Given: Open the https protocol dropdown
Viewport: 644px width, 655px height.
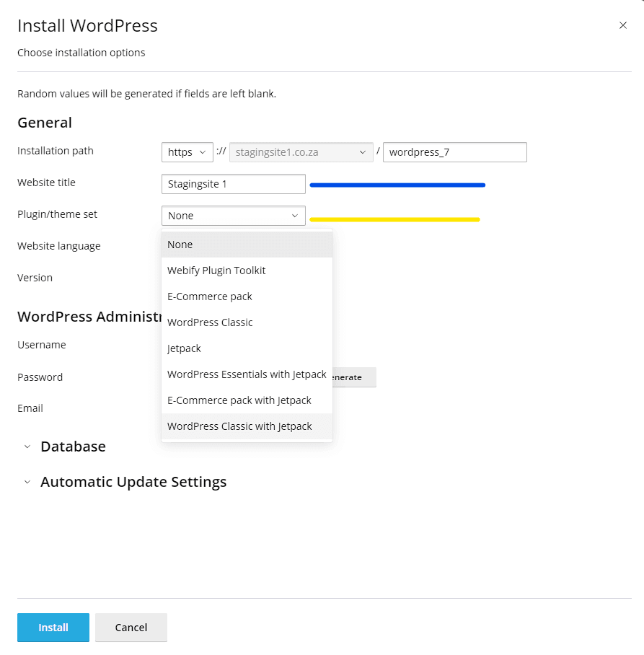Looking at the screenshot, I should pos(187,152).
